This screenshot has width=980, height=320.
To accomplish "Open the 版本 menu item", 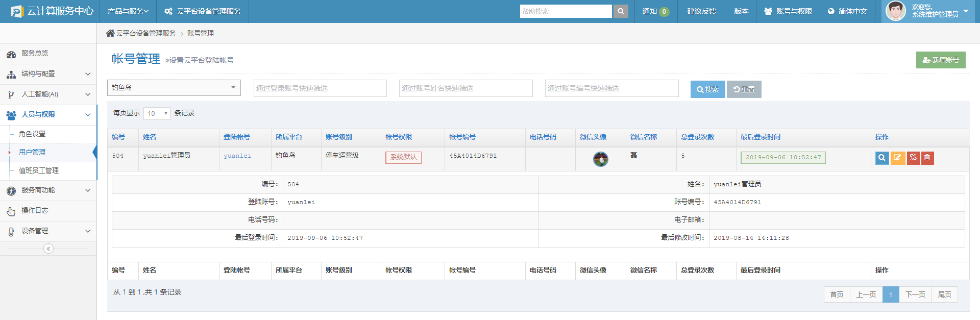I will point(741,11).
